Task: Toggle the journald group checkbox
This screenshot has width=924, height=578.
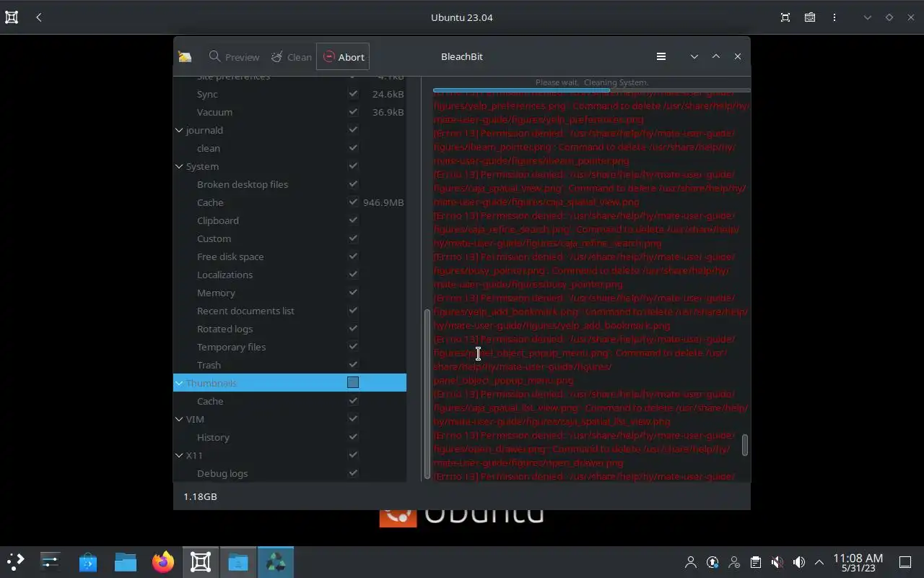Action: (x=353, y=130)
